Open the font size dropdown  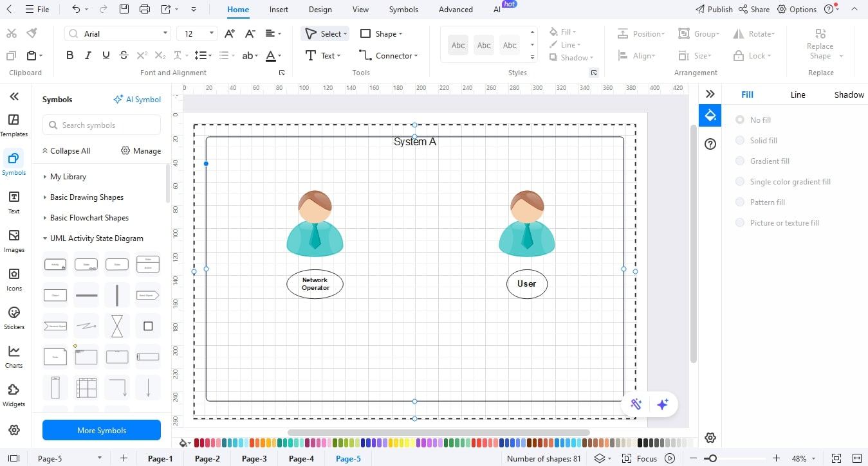[212, 33]
